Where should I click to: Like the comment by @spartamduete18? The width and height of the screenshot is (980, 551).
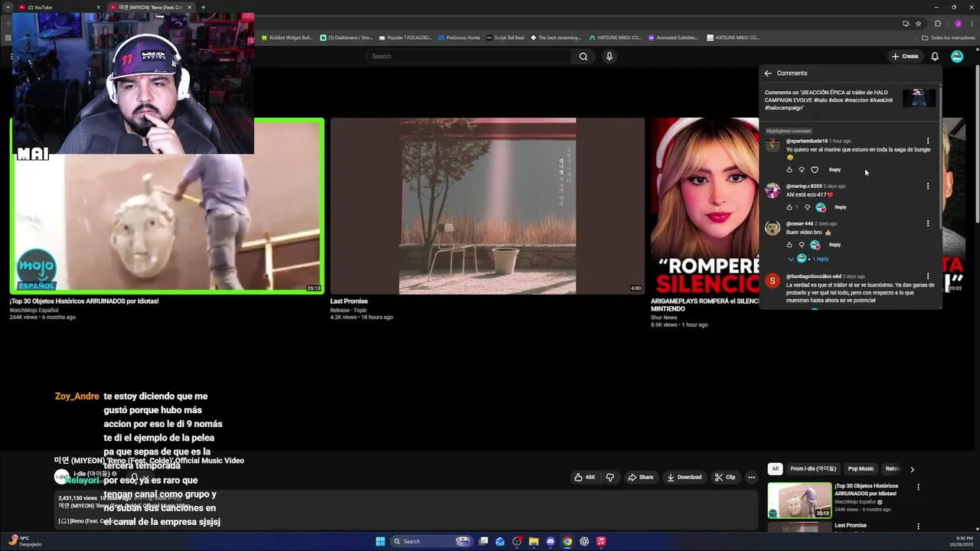coord(789,170)
